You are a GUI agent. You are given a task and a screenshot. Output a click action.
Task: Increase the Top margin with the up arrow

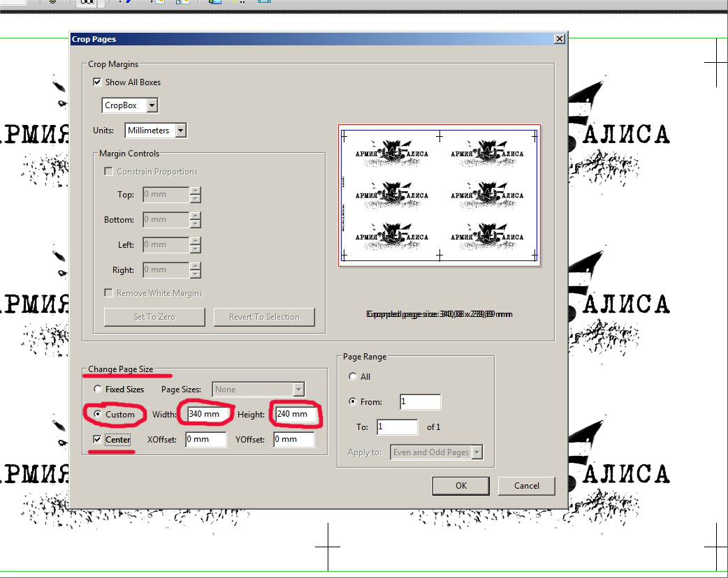pyautogui.click(x=196, y=191)
